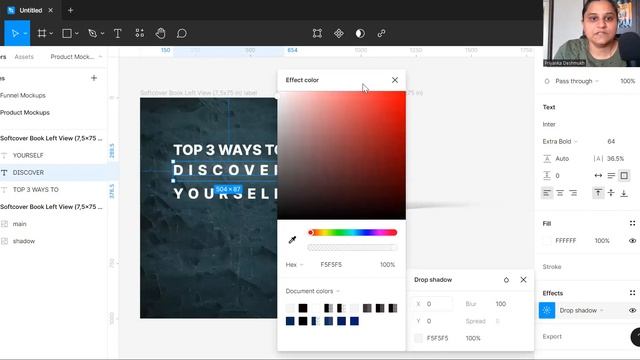Screen dimensions: 640x360
Task: Pick the eyedropper in Effect color panel
Action: [x=292, y=240]
